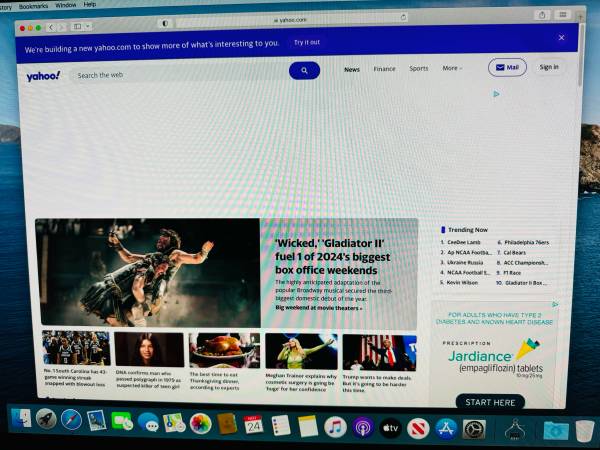600x450 pixels.
Task: Click the Safari share icon in toolbar
Action: [x=543, y=14]
